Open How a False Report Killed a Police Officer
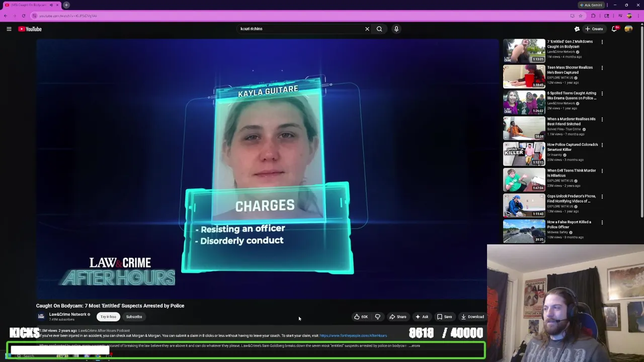The image size is (644, 362). (569, 224)
